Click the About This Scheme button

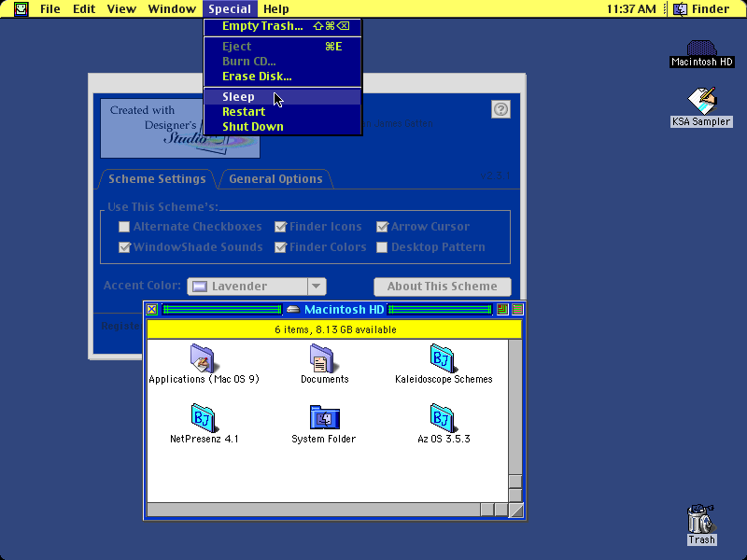[x=442, y=287]
